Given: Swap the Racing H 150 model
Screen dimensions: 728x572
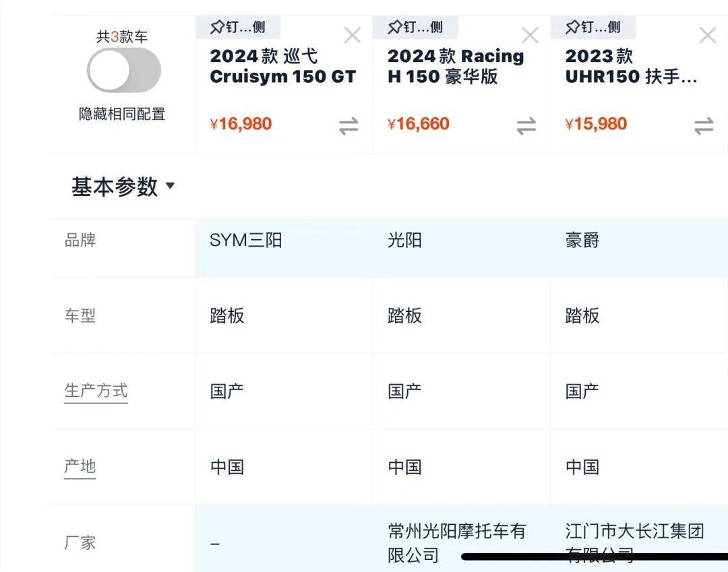Looking at the screenshot, I should tap(526, 126).
